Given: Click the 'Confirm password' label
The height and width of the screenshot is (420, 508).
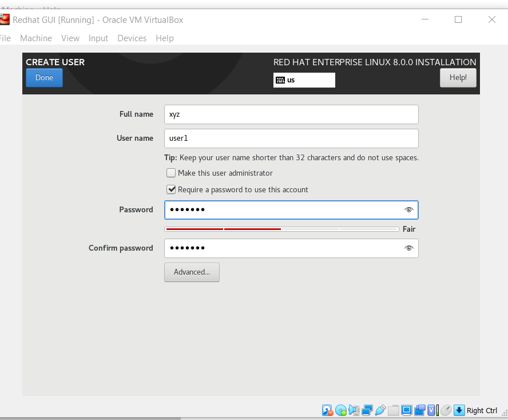Looking at the screenshot, I should tap(121, 248).
